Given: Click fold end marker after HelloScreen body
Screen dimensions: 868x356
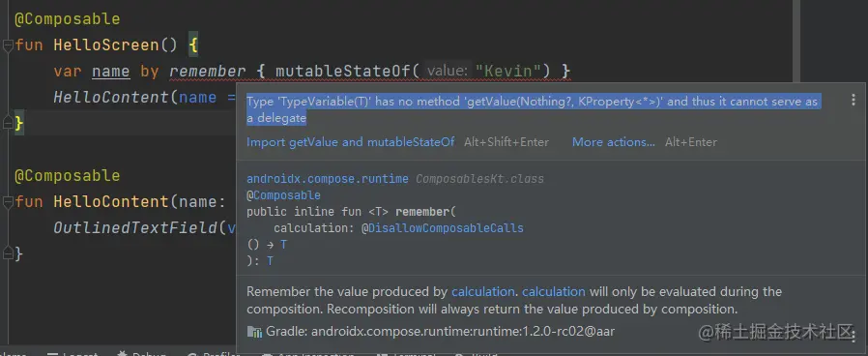Looking at the screenshot, I should [7, 124].
